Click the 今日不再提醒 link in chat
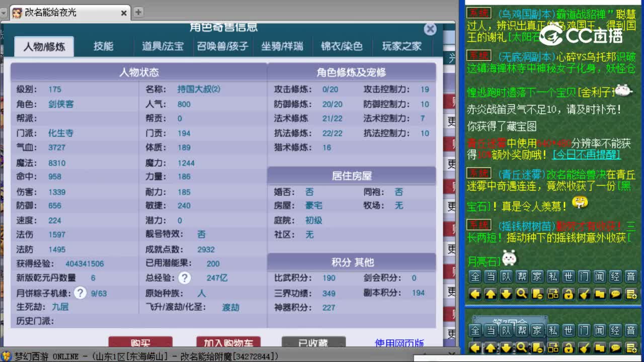644x362 pixels. pos(586,154)
